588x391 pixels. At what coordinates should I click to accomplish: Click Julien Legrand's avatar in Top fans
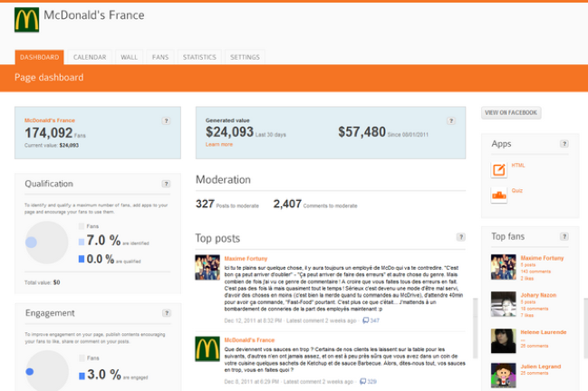tap(504, 376)
